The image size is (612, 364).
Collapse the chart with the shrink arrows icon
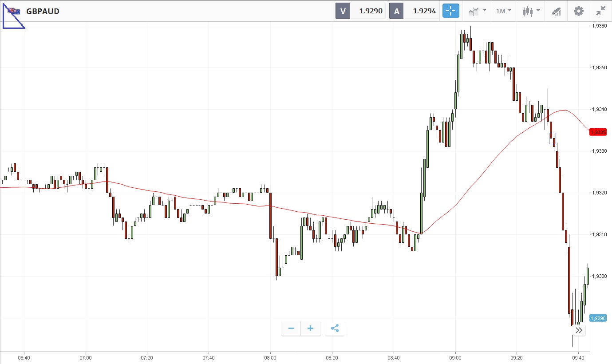pyautogui.click(x=601, y=11)
